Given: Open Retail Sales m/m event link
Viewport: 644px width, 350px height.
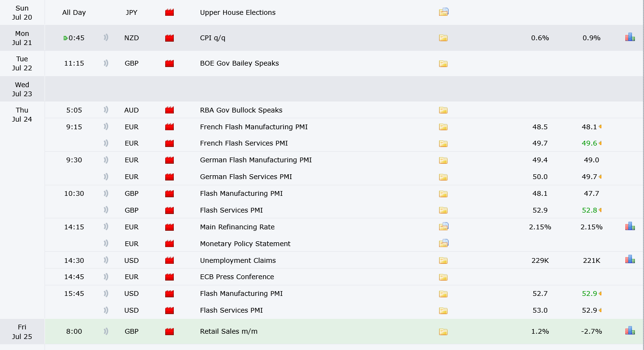Looking at the screenshot, I should pos(229,331).
